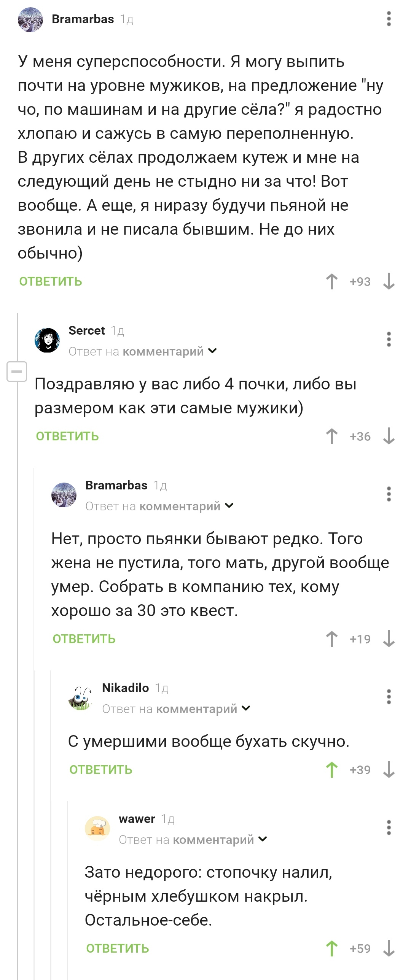The image size is (411, 980).
Task: Open three-dot menu on Sercet's comment
Action: (x=389, y=339)
